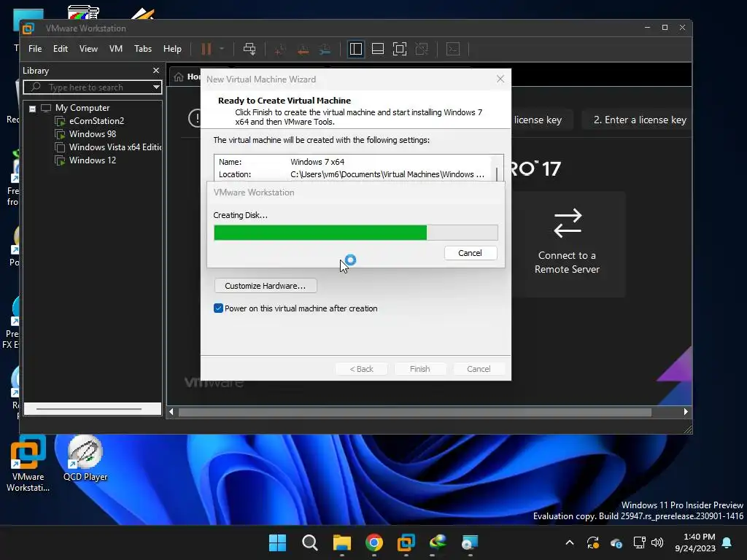Viewport: 747px width, 560px height.
Task: Show hidden system tray icons
Action: (569, 542)
